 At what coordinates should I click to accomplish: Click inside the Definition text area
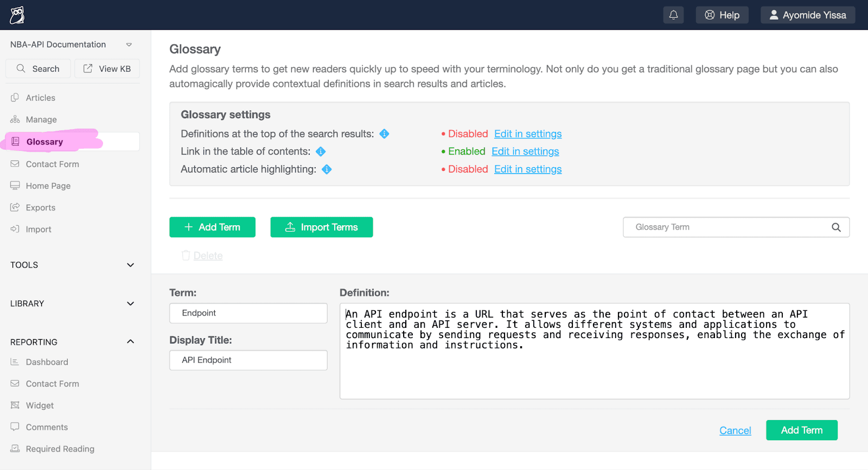595,351
